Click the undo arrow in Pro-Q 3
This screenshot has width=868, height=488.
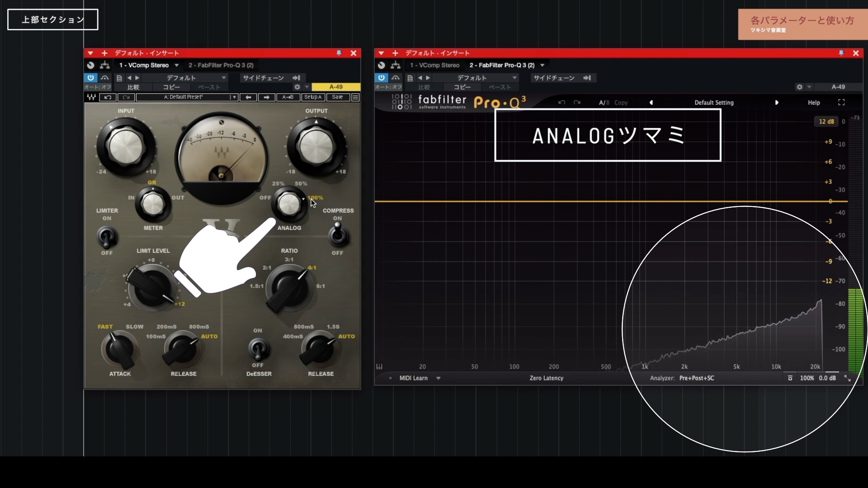coord(561,103)
